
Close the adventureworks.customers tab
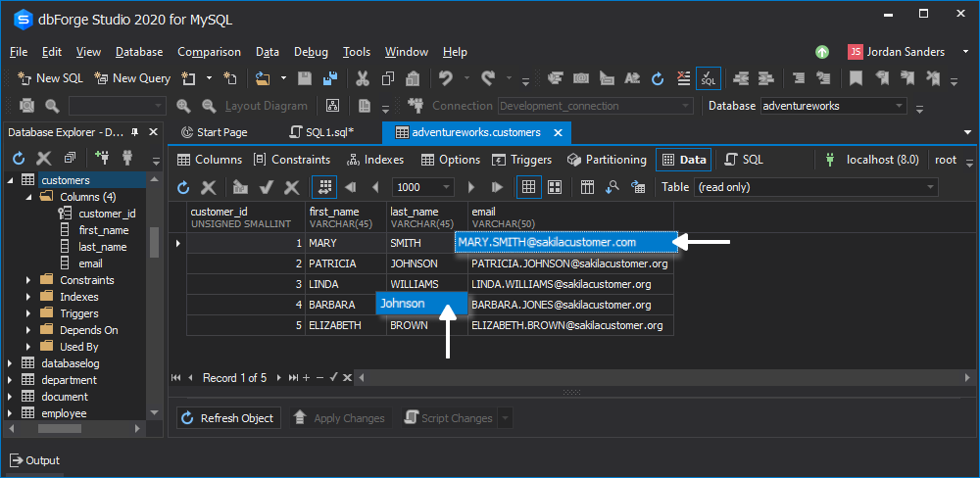[559, 132]
